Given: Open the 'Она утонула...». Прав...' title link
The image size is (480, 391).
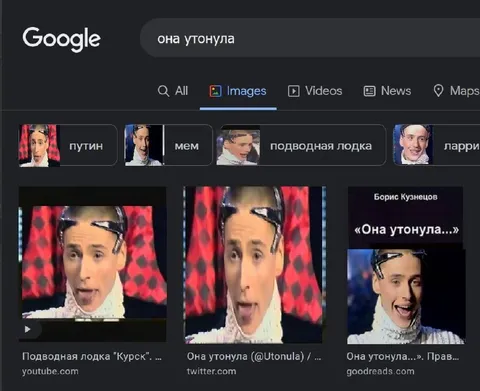Looking at the screenshot, I should point(403,356).
